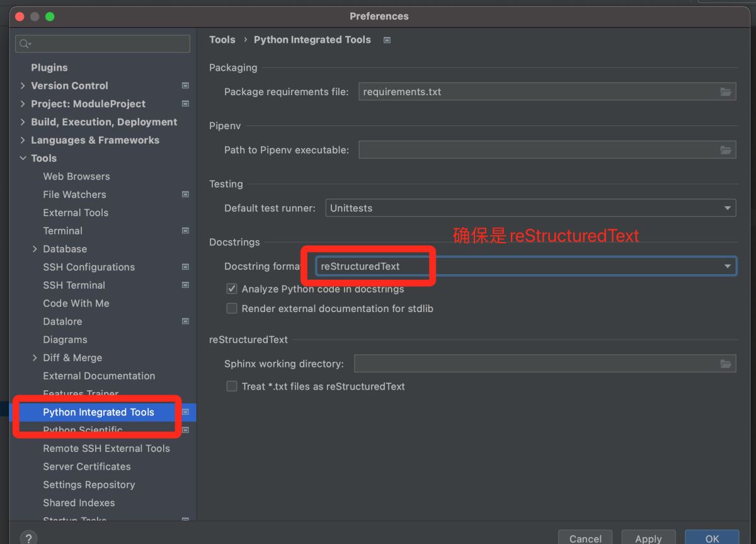Open the Default test runner dropdown
Image resolution: width=756 pixels, height=544 pixels.
[x=728, y=208]
